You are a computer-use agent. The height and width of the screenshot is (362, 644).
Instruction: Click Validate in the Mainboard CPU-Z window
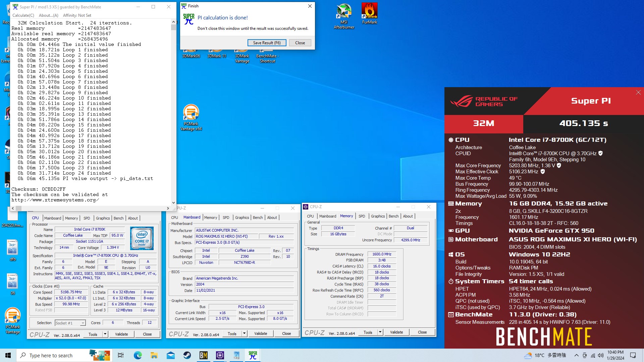(261, 334)
